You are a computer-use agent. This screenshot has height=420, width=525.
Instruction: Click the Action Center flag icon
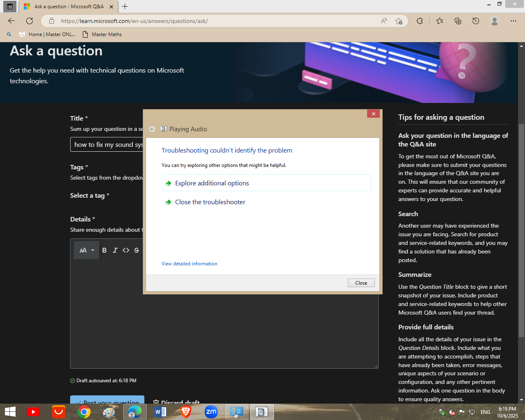(462, 412)
